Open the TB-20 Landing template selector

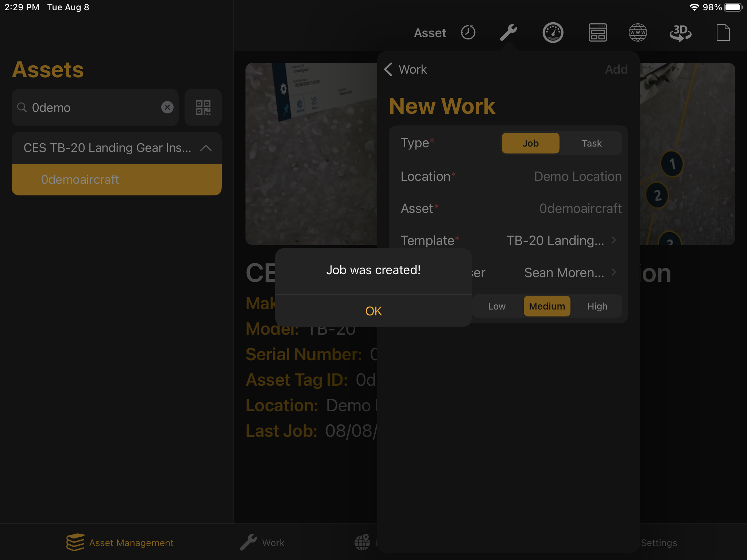coord(558,240)
